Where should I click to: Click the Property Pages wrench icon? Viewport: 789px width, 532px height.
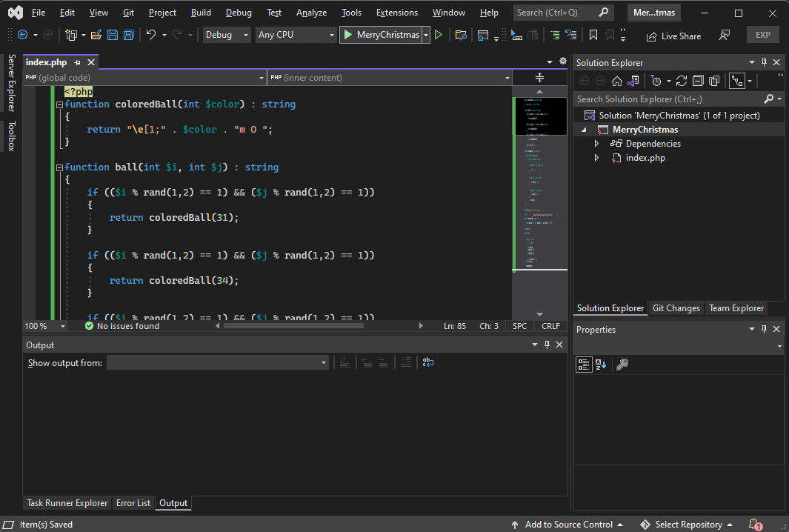[622, 365]
